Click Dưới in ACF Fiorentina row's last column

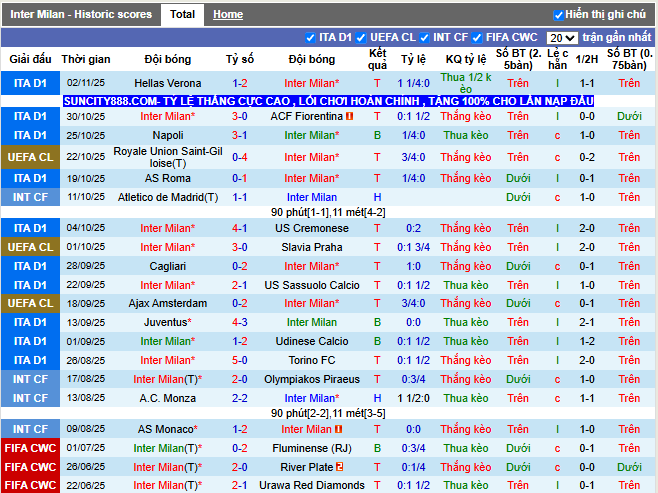pyautogui.click(x=629, y=116)
